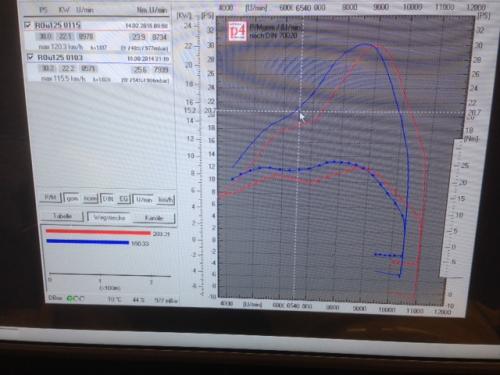Set x-axis to U/min
Screen dimensions: 500x375
click(144, 200)
